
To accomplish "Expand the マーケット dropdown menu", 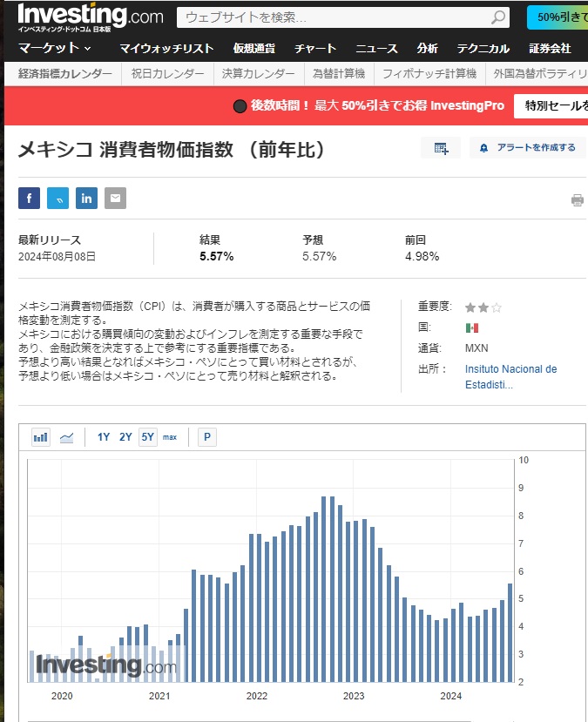I will coord(55,48).
